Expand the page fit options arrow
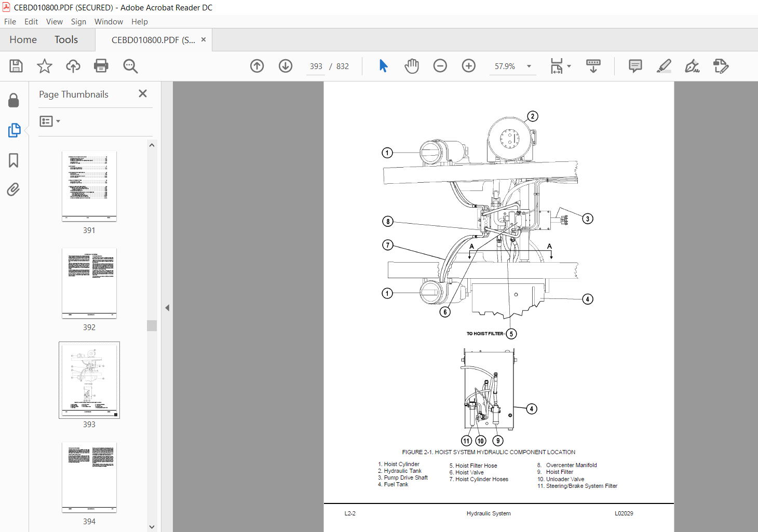 coord(569,66)
